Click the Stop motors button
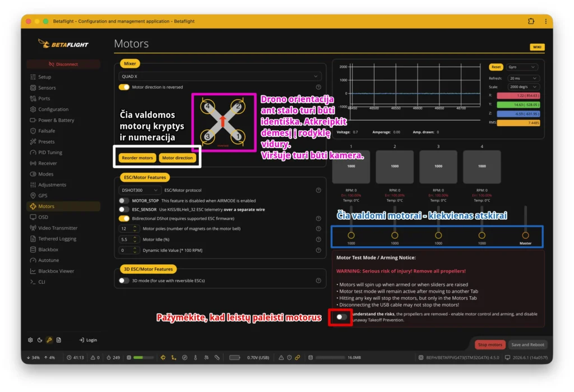This screenshot has height=392, width=574. (x=490, y=345)
